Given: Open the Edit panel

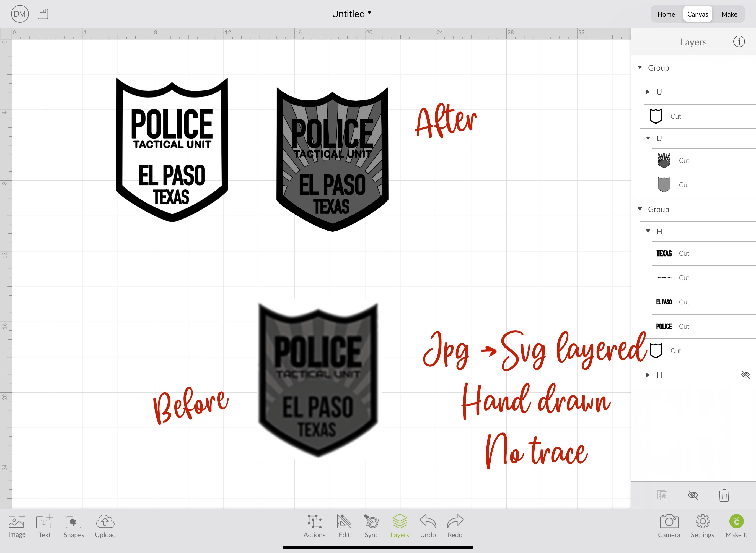Looking at the screenshot, I should click(344, 526).
